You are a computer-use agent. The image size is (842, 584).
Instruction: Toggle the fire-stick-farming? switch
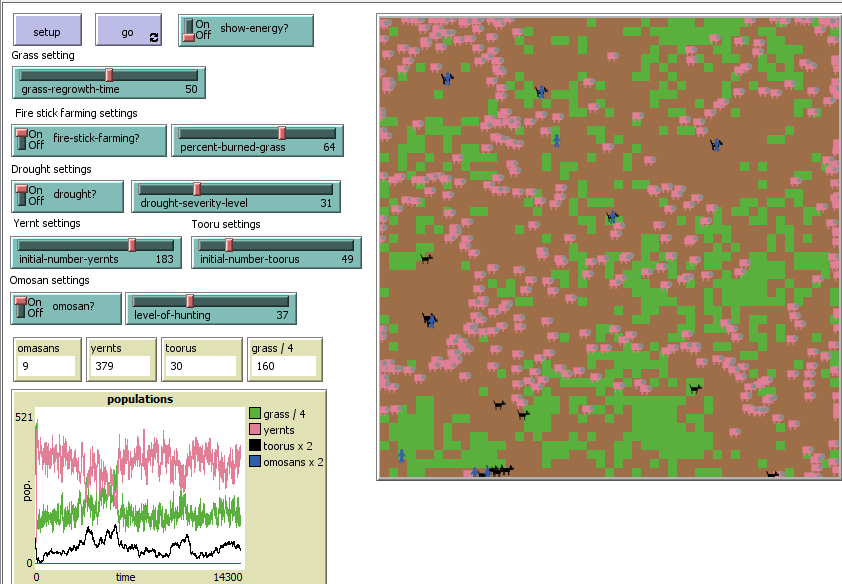(89, 141)
